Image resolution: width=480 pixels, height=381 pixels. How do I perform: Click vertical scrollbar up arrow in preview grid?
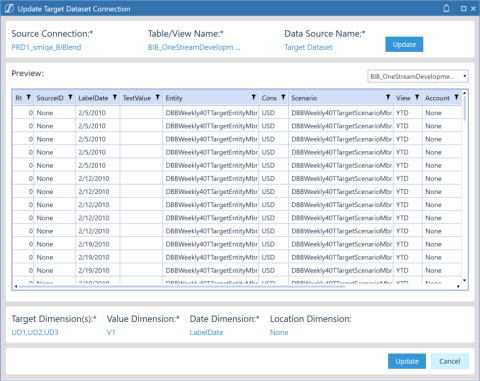(464, 93)
